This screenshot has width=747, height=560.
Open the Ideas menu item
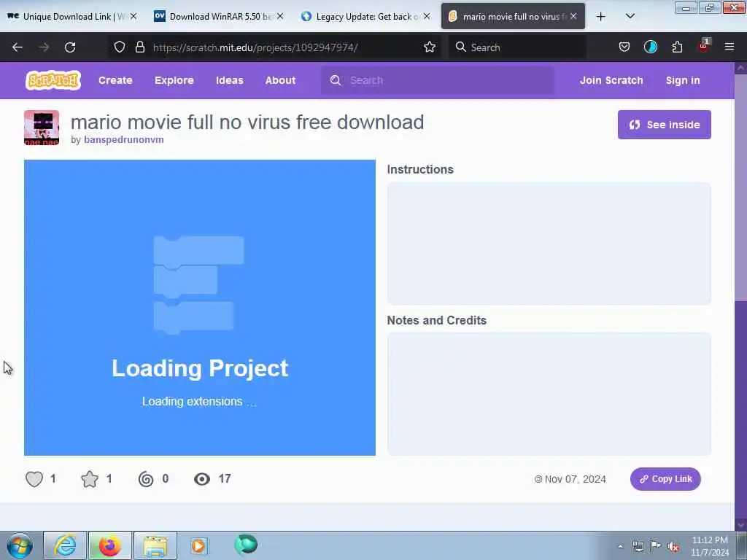(x=230, y=80)
